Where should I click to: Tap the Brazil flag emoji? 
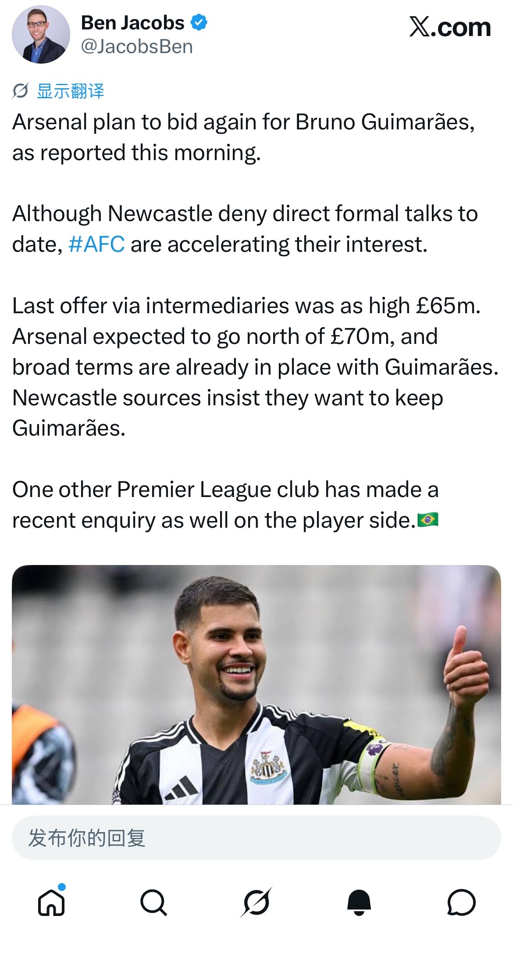(x=428, y=519)
